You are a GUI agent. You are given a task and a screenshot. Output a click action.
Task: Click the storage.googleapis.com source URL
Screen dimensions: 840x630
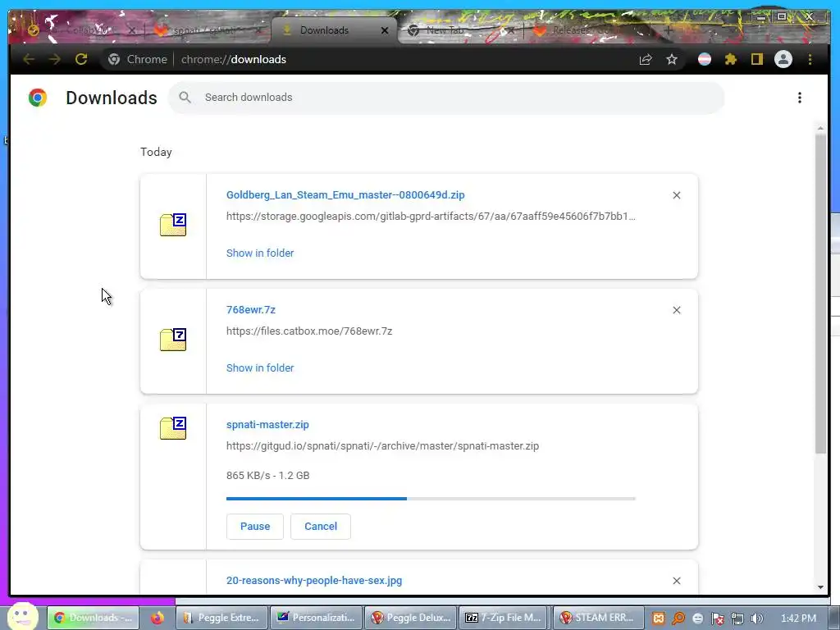click(x=431, y=217)
